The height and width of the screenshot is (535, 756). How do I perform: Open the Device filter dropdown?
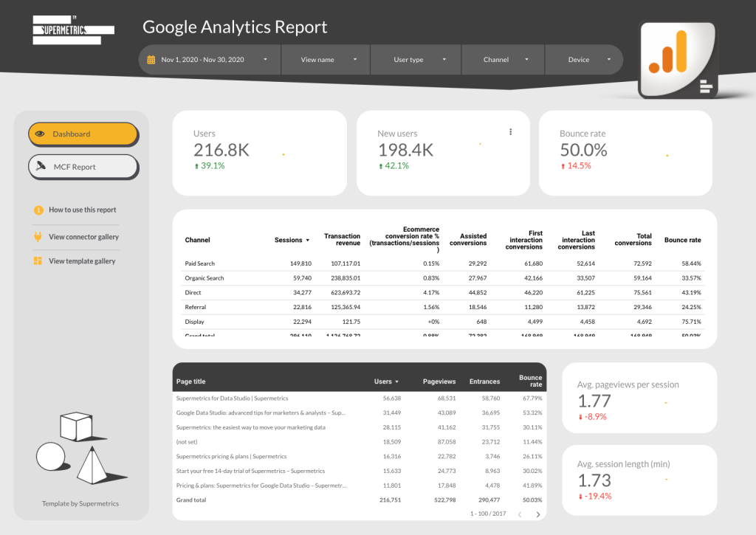click(x=584, y=60)
